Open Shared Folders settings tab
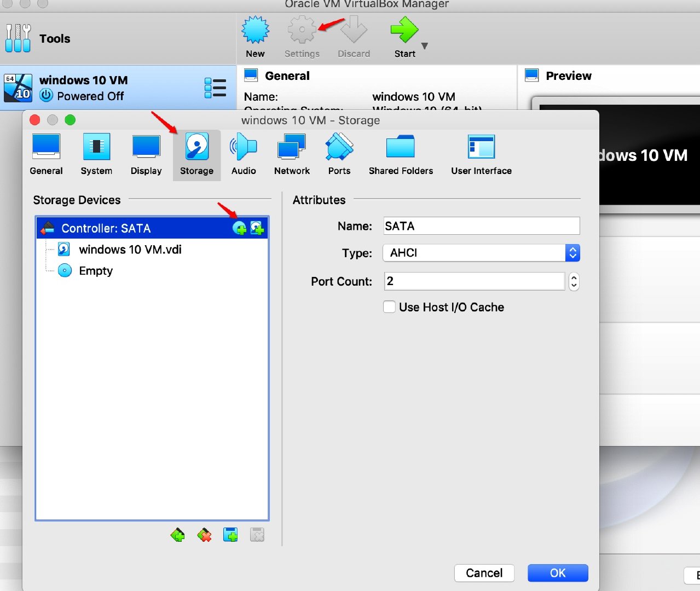 coord(401,155)
